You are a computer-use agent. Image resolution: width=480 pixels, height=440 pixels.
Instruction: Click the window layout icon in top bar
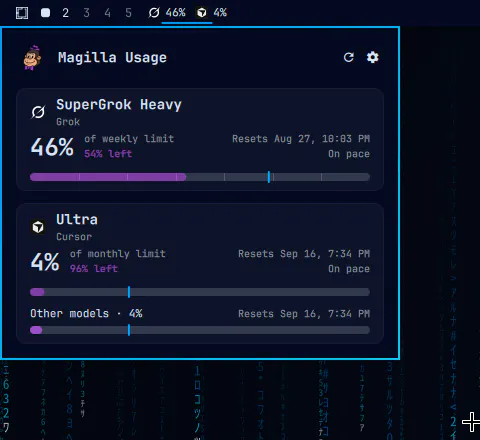(x=22, y=13)
